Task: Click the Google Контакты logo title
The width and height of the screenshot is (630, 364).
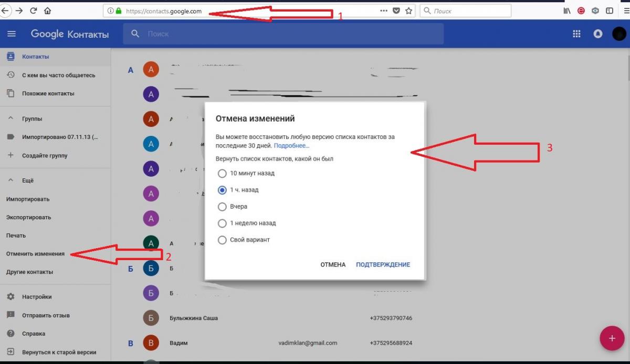Action: 70,34
